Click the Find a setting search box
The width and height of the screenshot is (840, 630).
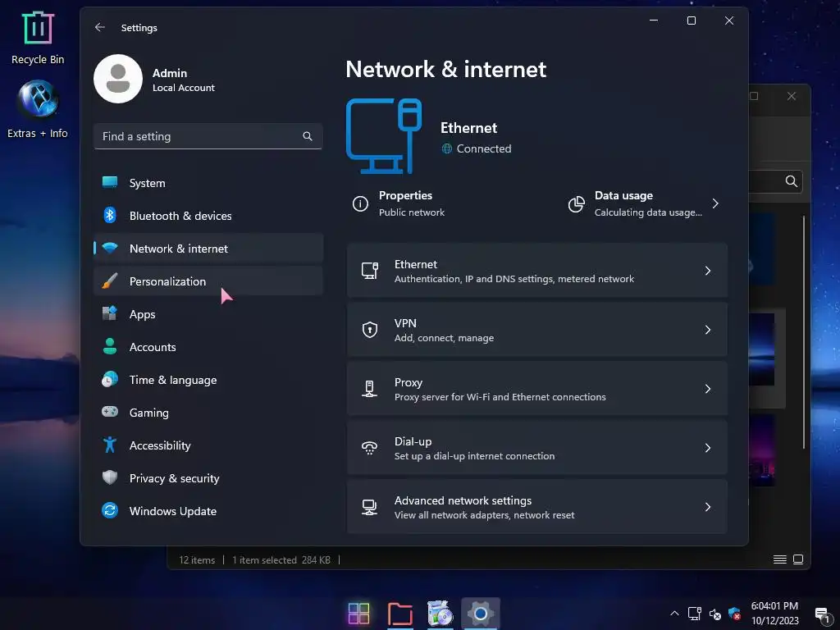click(208, 136)
